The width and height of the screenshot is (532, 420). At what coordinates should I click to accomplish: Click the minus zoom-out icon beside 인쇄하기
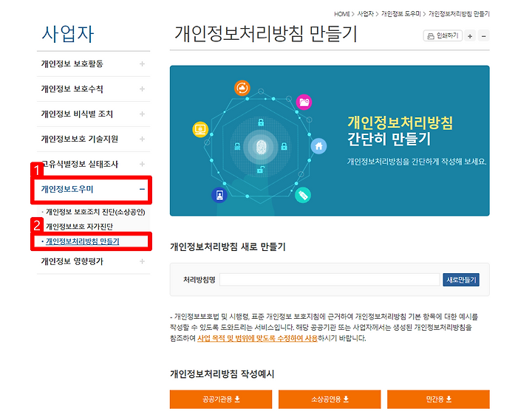click(x=483, y=35)
